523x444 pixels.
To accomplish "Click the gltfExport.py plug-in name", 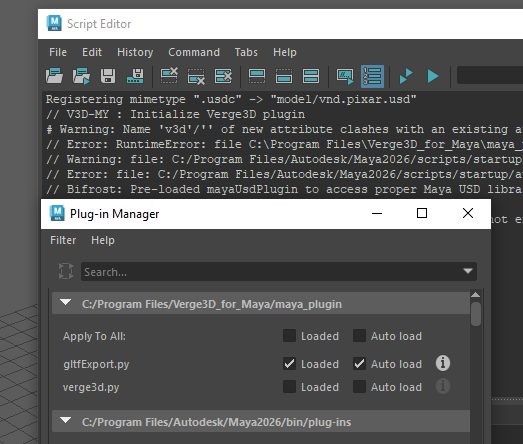I will (x=96, y=364).
